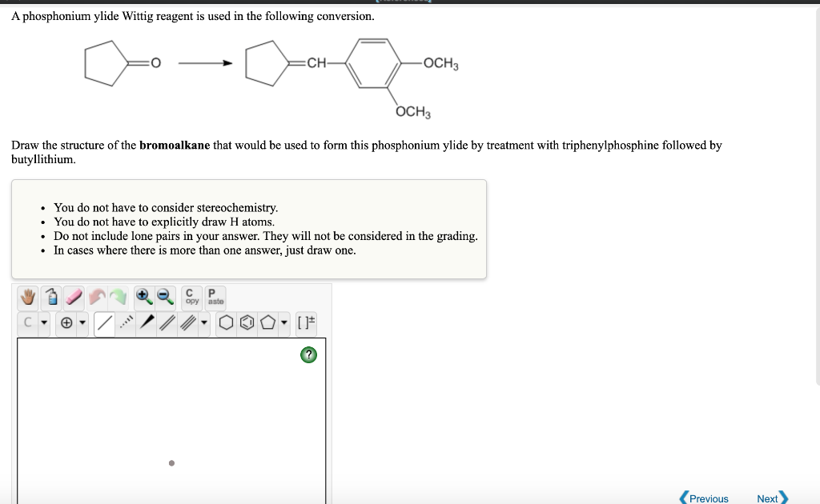This screenshot has width=820, height=504.
Task: Select the wedge bond tool
Action: 147,322
